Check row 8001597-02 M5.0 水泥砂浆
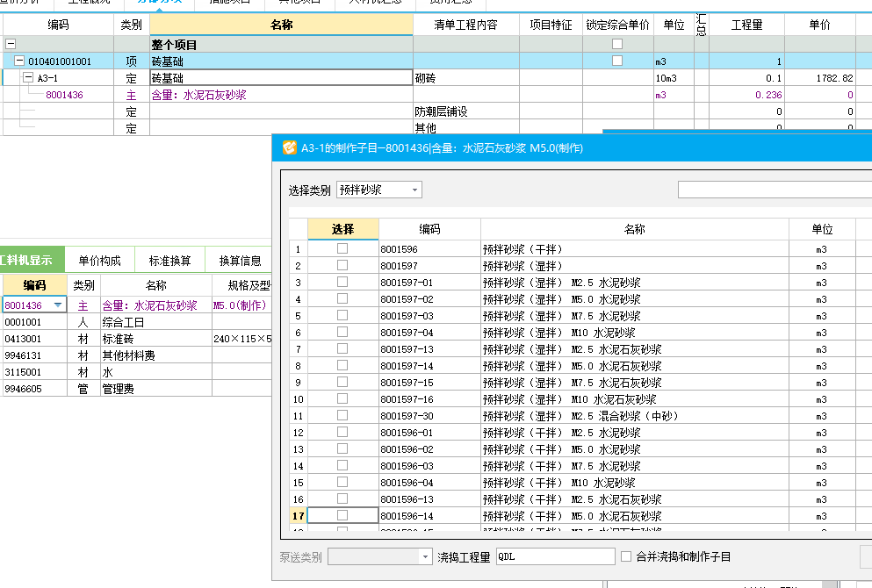This screenshot has width=872, height=588. pyautogui.click(x=342, y=299)
